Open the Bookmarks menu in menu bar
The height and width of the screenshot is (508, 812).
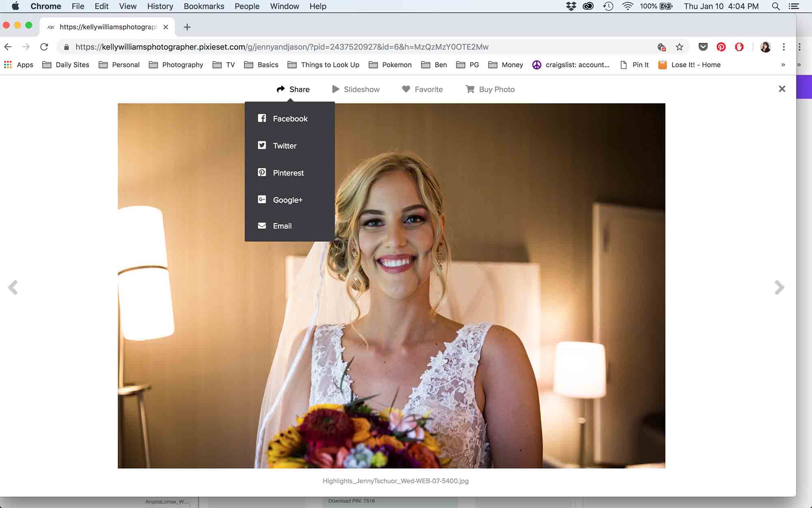pyautogui.click(x=204, y=6)
